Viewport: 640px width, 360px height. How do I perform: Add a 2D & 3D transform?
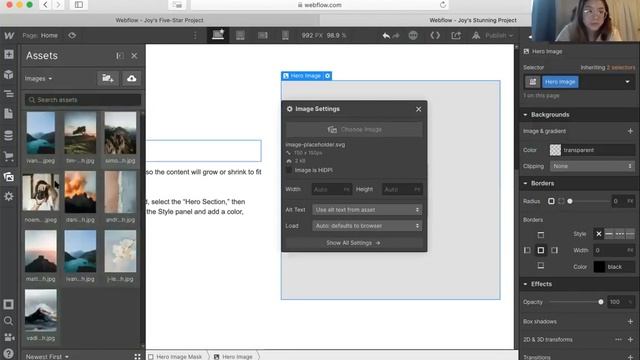630,340
